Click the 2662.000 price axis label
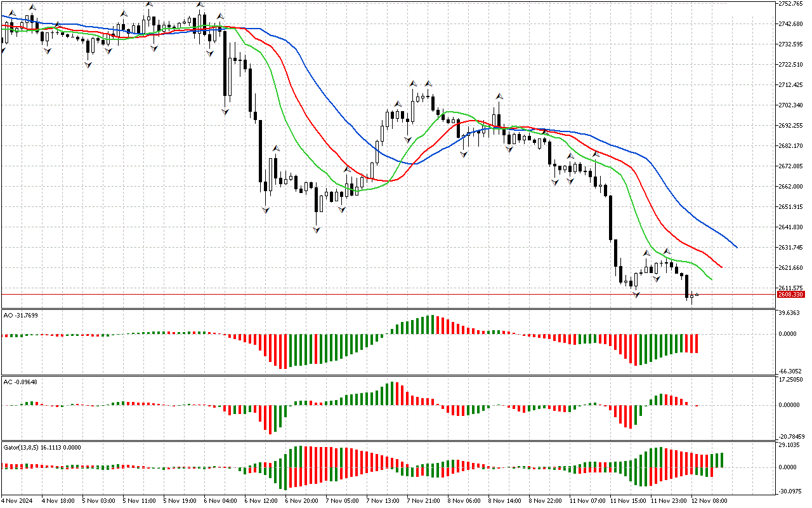 pos(792,187)
